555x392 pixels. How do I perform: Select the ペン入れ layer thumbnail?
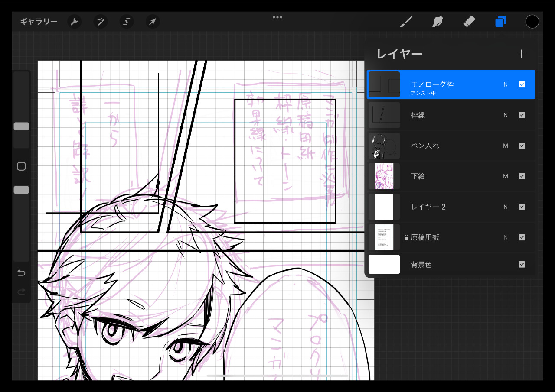(x=384, y=146)
